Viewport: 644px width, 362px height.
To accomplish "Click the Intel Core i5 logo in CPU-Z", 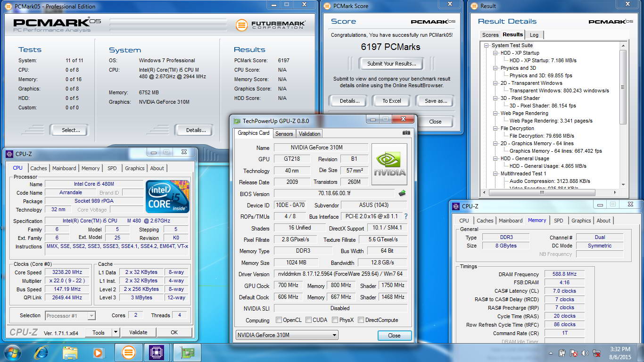I will [x=167, y=197].
